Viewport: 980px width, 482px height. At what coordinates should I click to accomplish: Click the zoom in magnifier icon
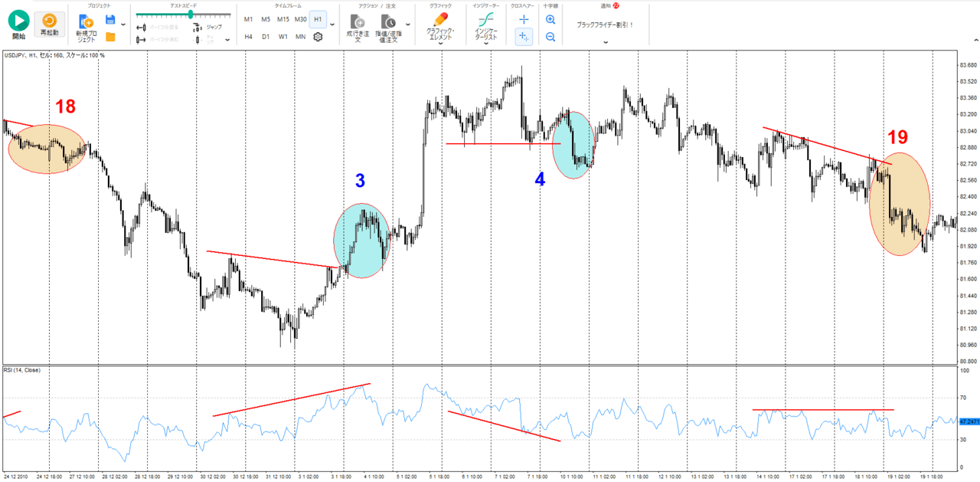[550, 19]
